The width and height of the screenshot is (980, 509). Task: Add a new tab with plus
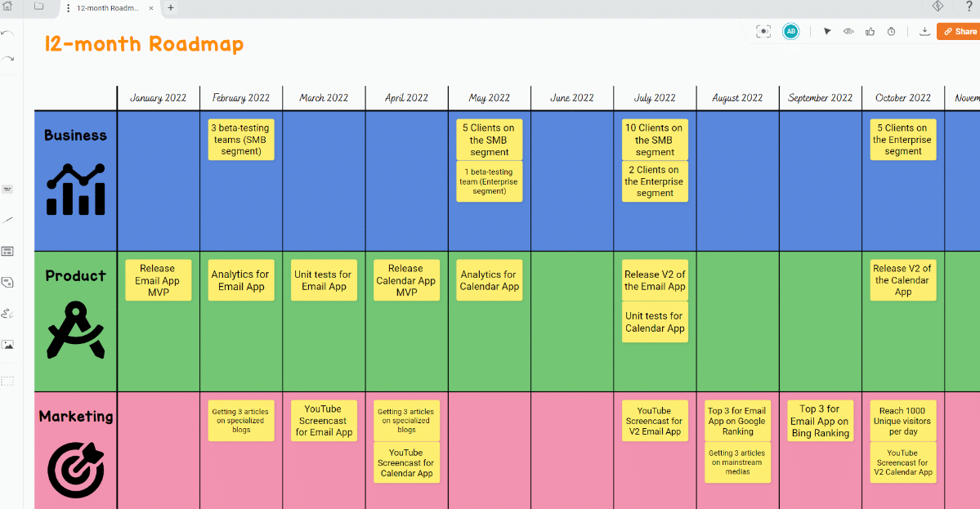[171, 8]
